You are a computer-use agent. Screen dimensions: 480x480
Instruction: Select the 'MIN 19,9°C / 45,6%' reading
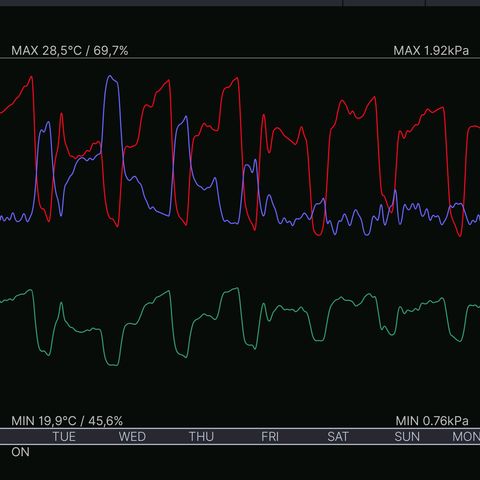click(67, 421)
